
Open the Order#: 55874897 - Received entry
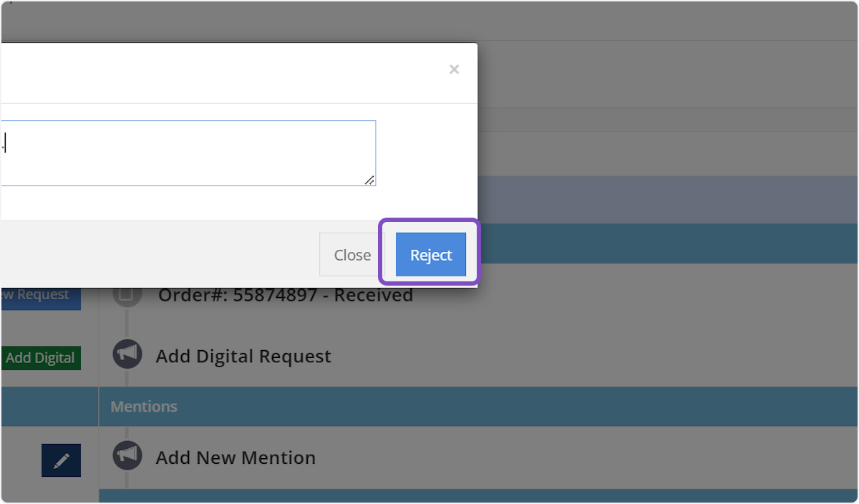pos(286,296)
